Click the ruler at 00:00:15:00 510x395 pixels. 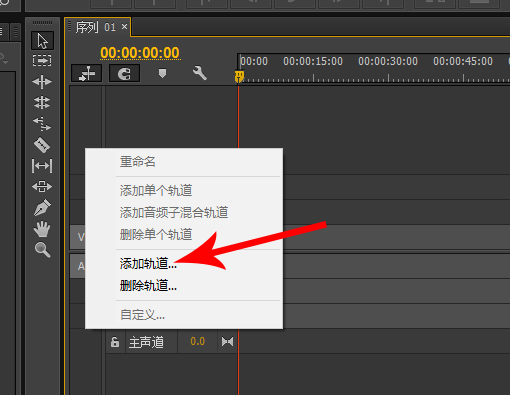tap(313, 61)
